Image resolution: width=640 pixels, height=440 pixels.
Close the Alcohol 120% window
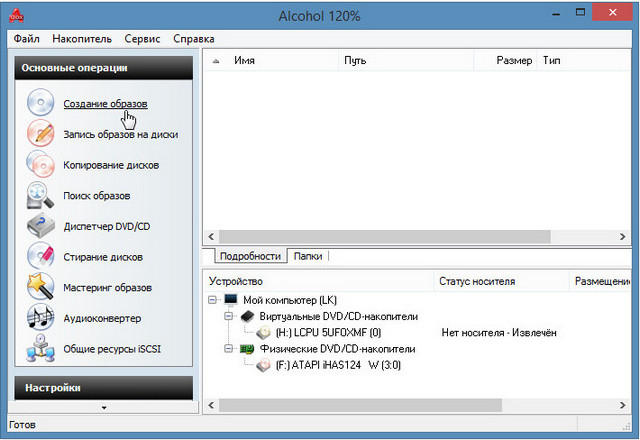pos(612,12)
